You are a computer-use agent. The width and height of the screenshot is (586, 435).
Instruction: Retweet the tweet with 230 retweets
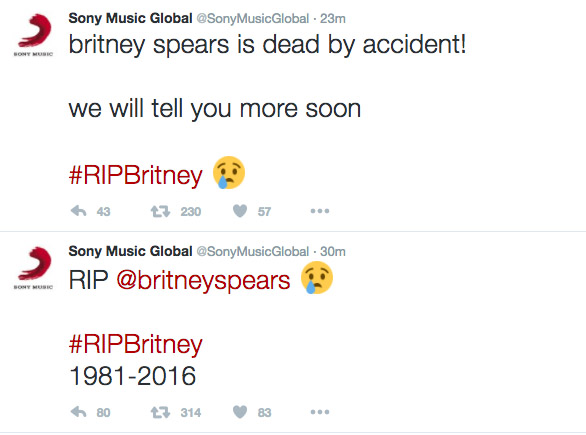pyautogui.click(x=160, y=212)
